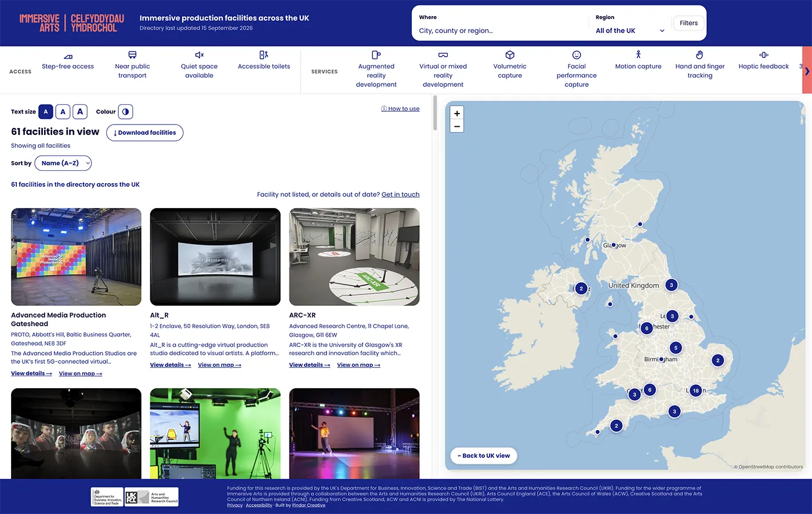Select the medium text size option

click(63, 112)
